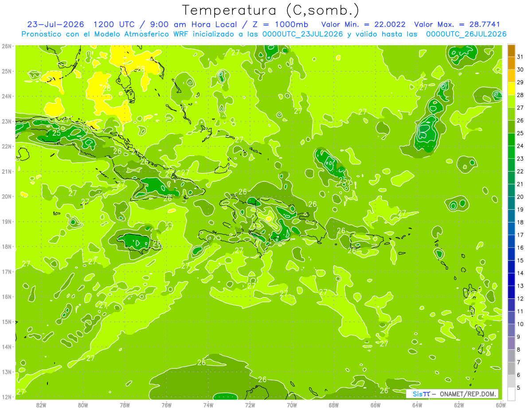Click the orange swatch between 30 and 31
The width and height of the screenshot is (532, 411).
coord(512,63)
